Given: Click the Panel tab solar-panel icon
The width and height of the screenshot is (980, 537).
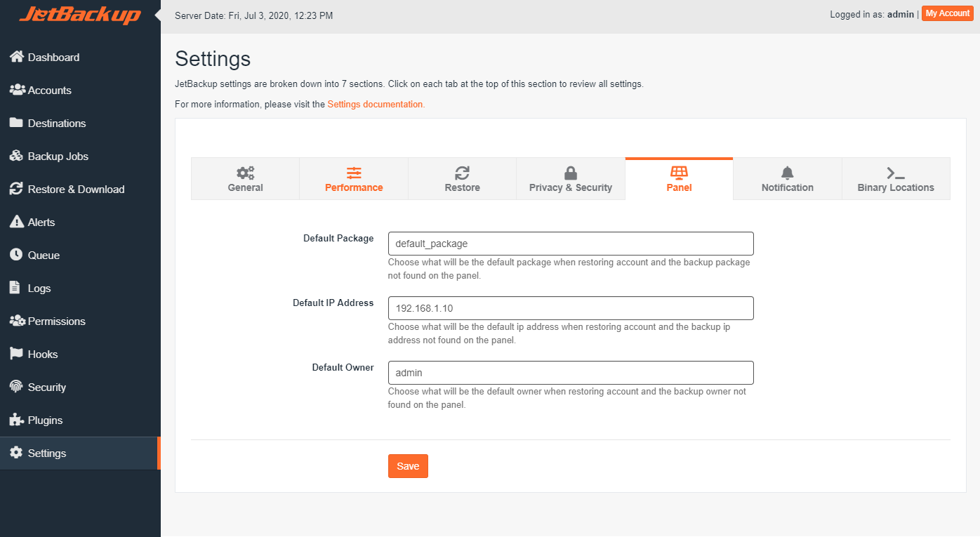Looking at the screenshot, I should point(679,173).
